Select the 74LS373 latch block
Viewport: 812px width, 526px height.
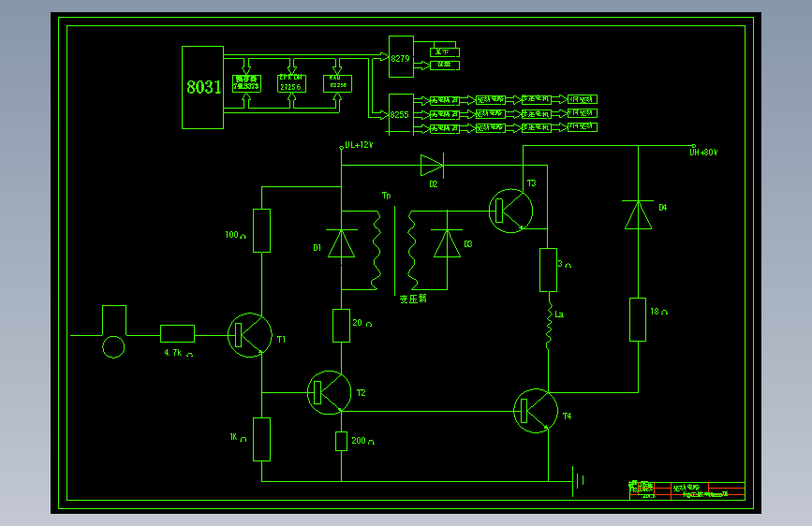click(246, 83)
